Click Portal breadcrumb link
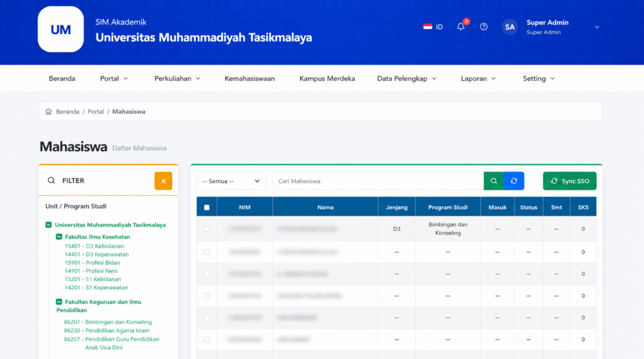Screen dimensions: 644x359 point(96,111)
